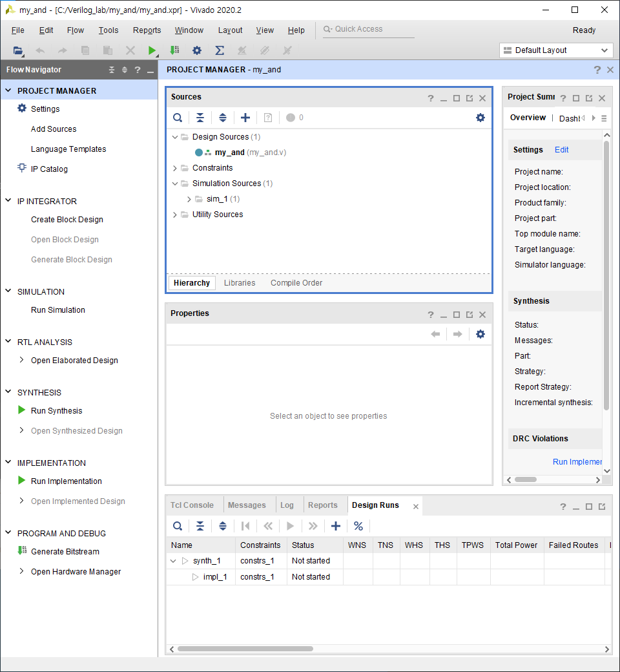Screen dimensions: 620x672
Task: Click the green Run flow toolbar arrow
Action: point(152,50)
